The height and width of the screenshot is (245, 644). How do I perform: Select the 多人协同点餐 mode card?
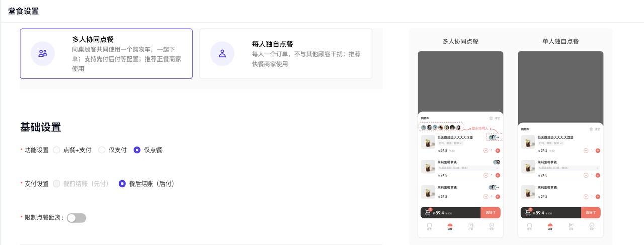(106, 53)
